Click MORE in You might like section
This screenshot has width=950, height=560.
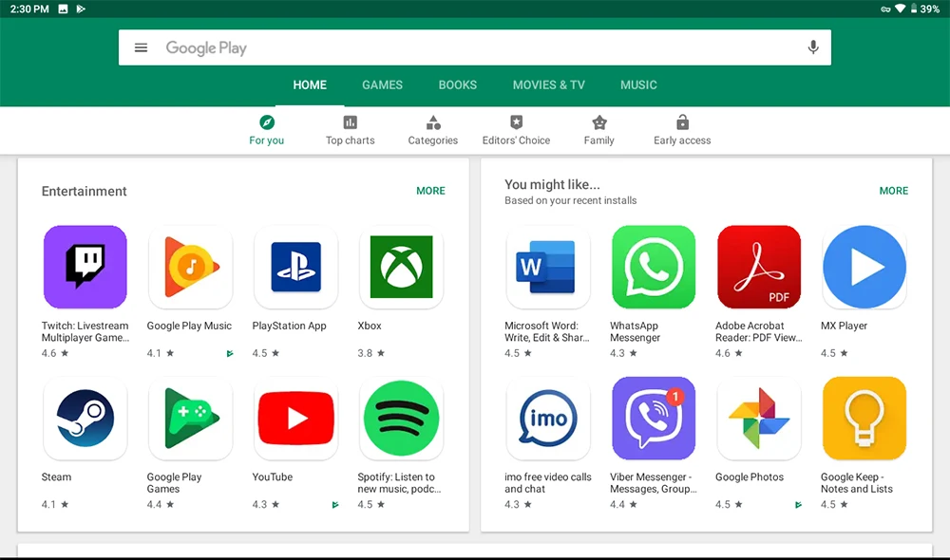click(x=894, y=191)
